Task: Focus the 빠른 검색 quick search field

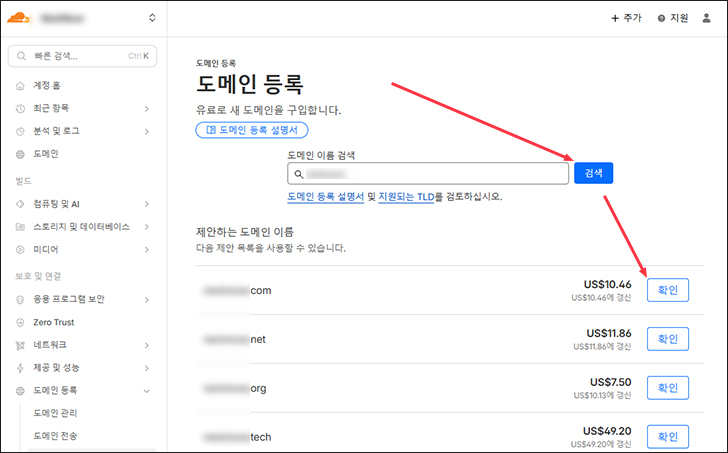Action: (x=83, y=56)
